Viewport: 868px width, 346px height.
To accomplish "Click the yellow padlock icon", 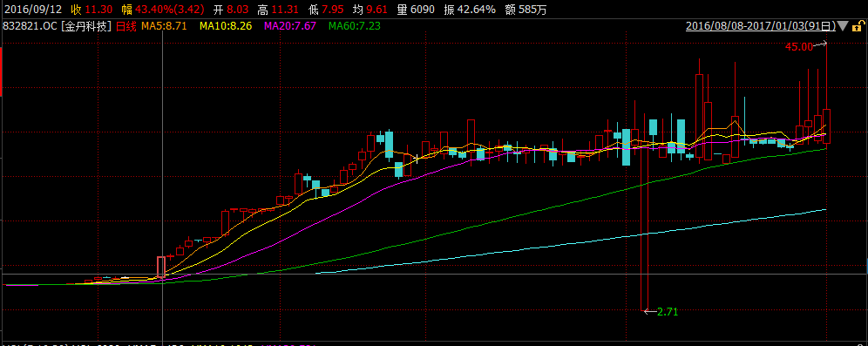I will tap(858, 26).
